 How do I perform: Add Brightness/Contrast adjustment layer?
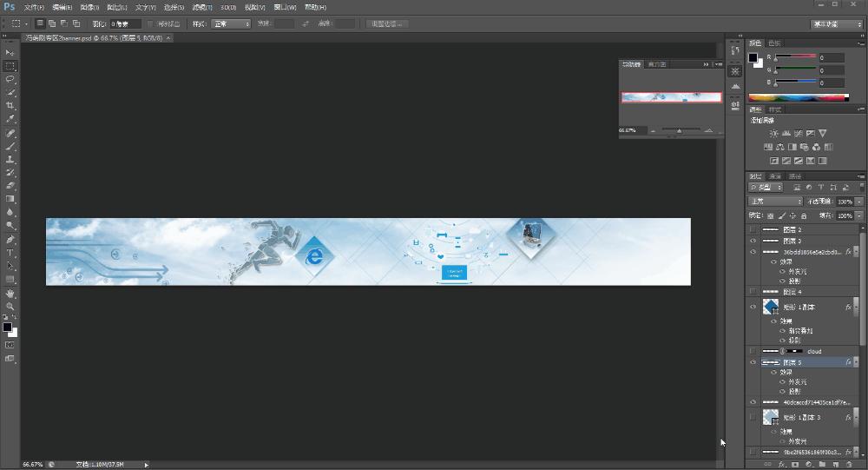774,134
